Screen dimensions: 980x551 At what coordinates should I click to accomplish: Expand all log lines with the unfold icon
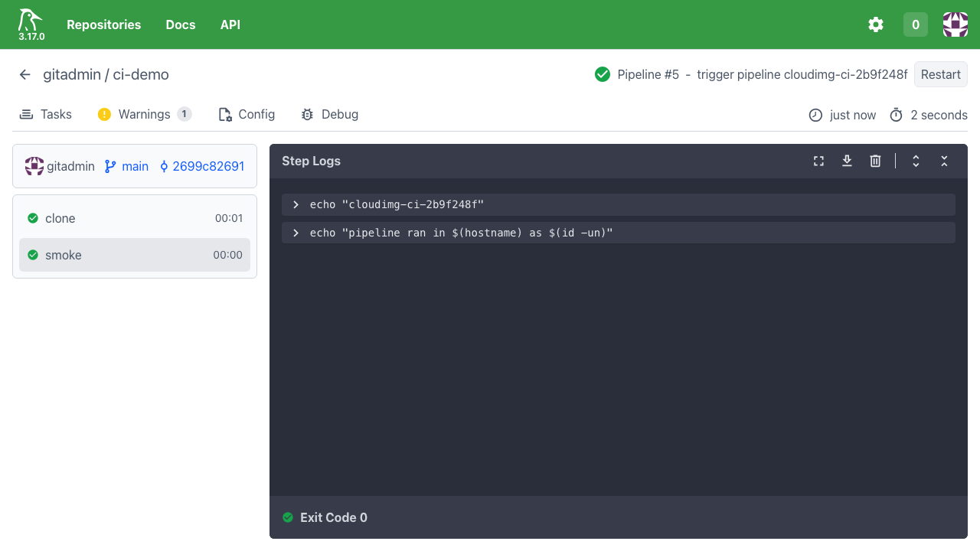click(x=916, y=161)
